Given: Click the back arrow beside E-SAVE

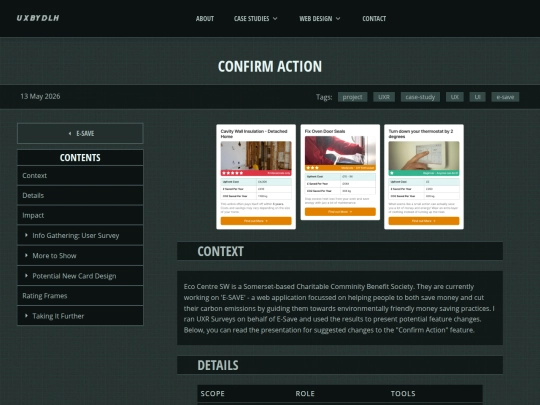Looking at the screenshot, I should (70, 133).
